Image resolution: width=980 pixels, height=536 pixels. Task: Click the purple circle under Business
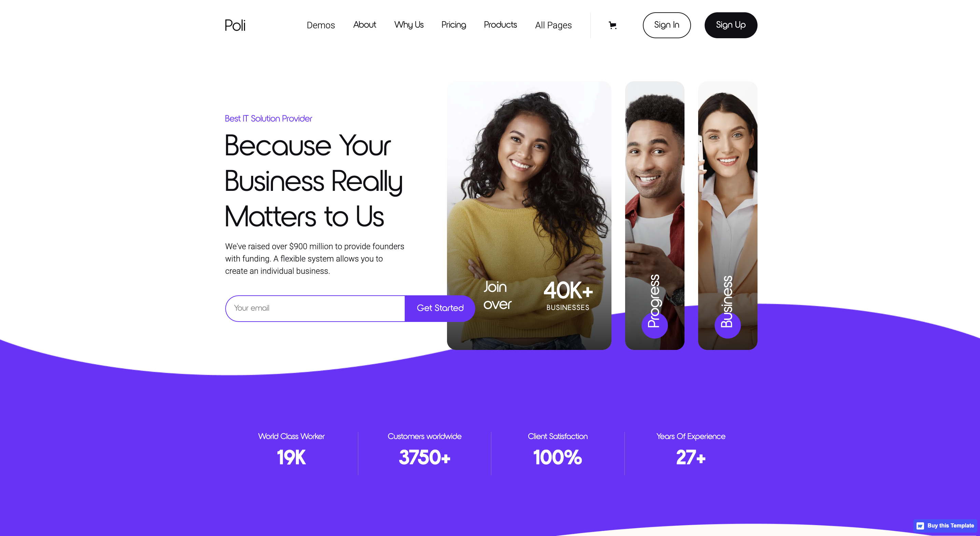click(x=727, y=325)
